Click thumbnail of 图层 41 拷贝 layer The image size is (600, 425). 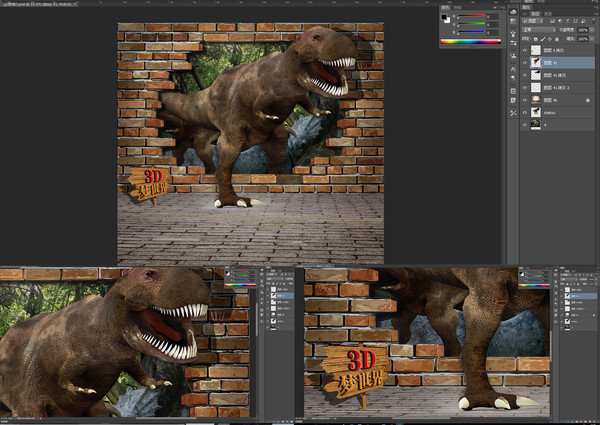coord(536,75)
